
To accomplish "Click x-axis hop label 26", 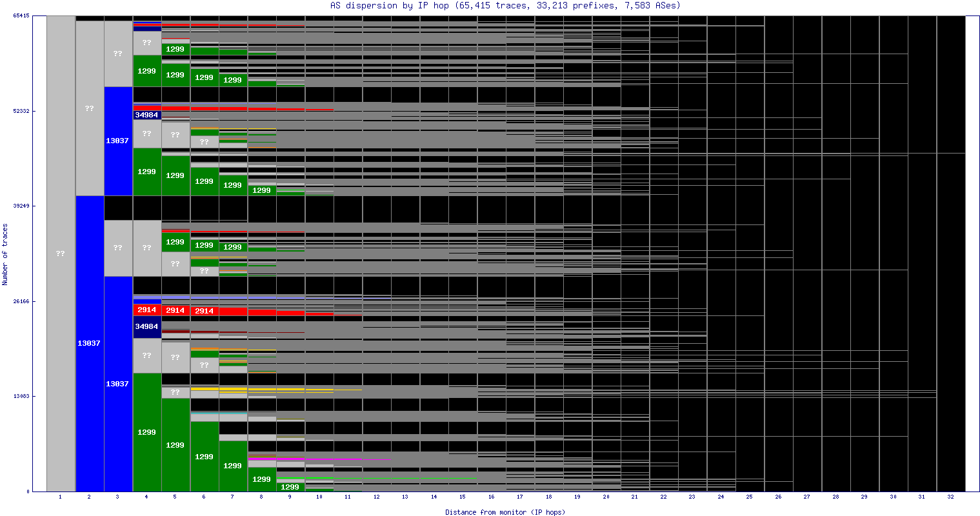I will (x=778, y=497).
